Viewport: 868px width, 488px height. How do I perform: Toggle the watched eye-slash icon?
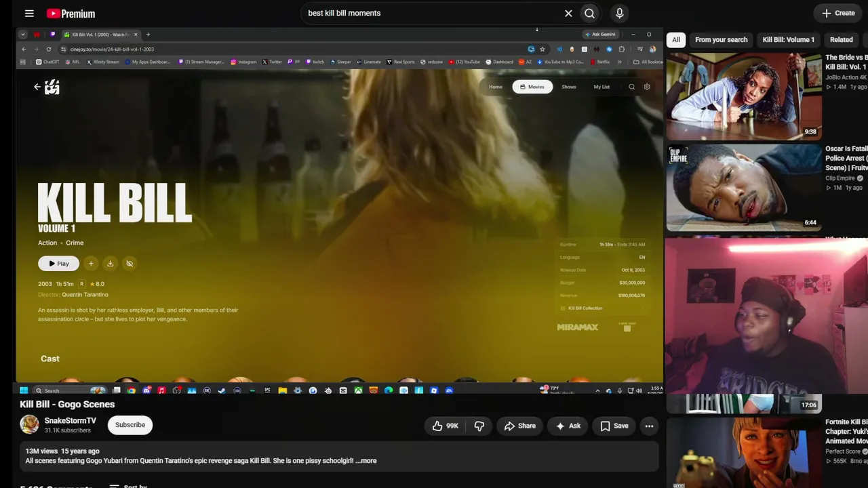130,264
